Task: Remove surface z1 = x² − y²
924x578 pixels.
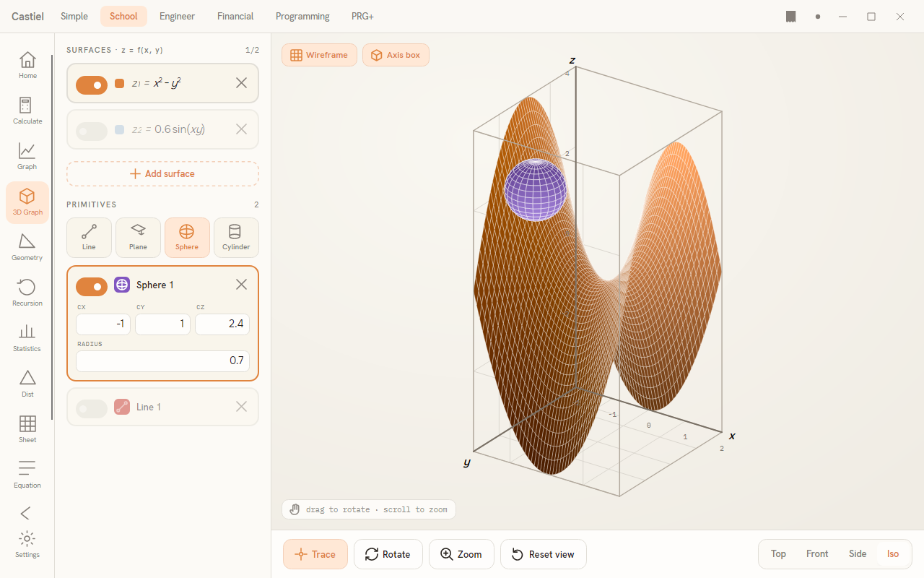Action: [x=242, y=83]
